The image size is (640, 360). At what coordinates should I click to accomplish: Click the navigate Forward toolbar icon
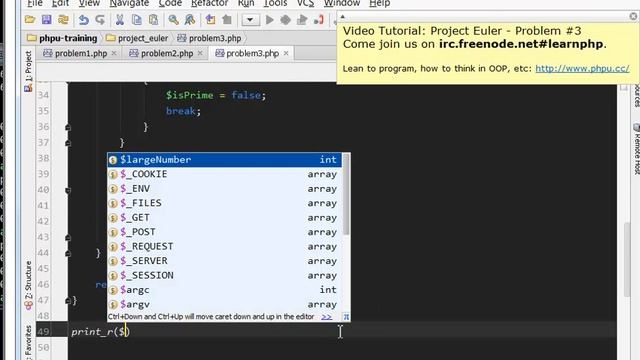227,20
